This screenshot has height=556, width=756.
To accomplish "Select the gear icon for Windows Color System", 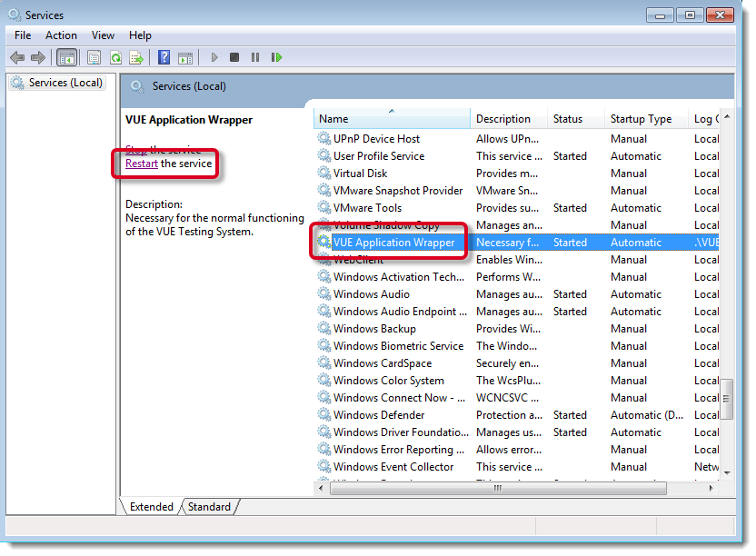I will pos(324,381).
